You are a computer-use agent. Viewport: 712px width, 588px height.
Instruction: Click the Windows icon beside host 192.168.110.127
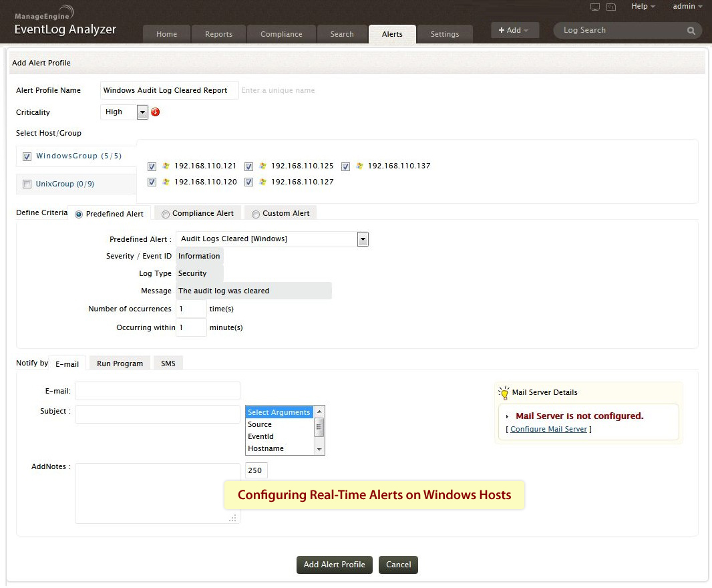click(263, 182)
